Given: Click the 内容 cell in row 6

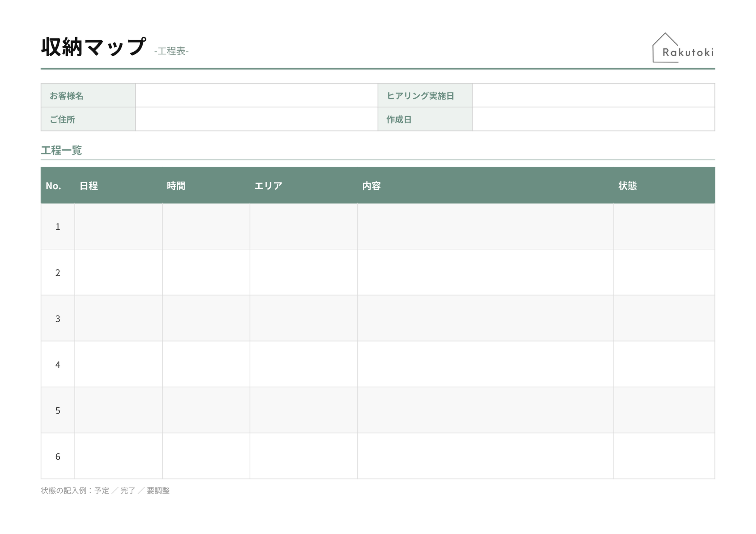Looking at the screenshot, I should (486, 456).
